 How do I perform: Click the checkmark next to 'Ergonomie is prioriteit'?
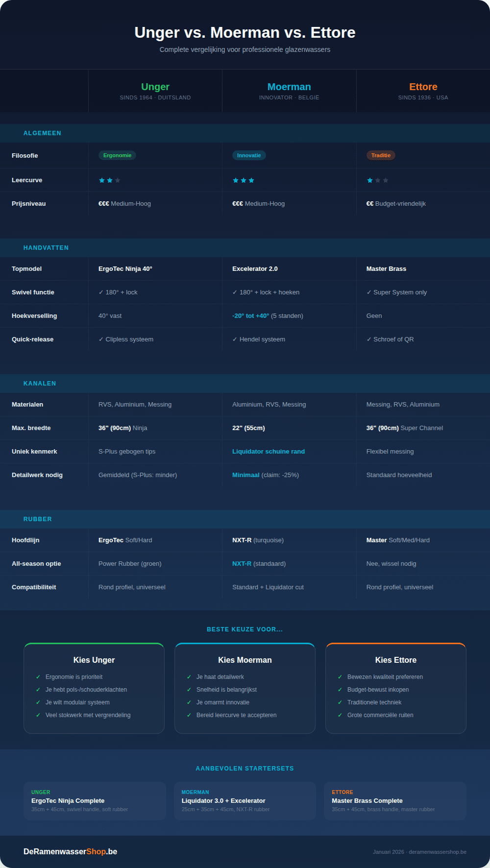pyautogui.click(x=38, y=677)
